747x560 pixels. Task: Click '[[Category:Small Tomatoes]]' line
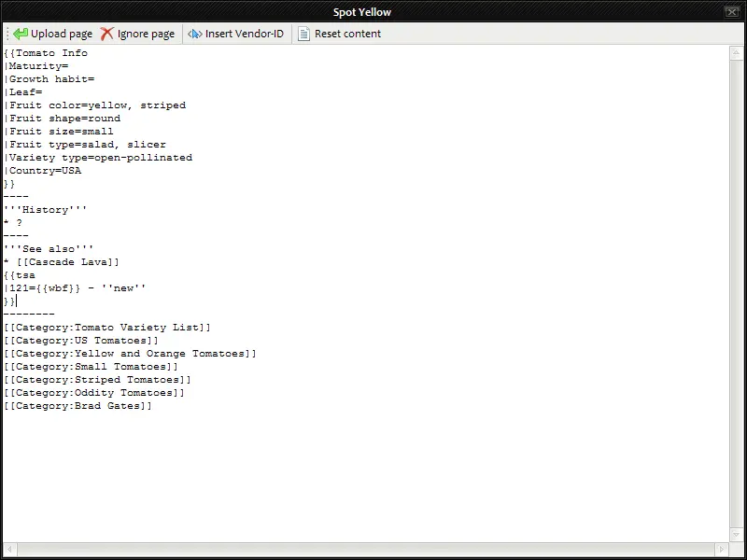pos(91,367)
